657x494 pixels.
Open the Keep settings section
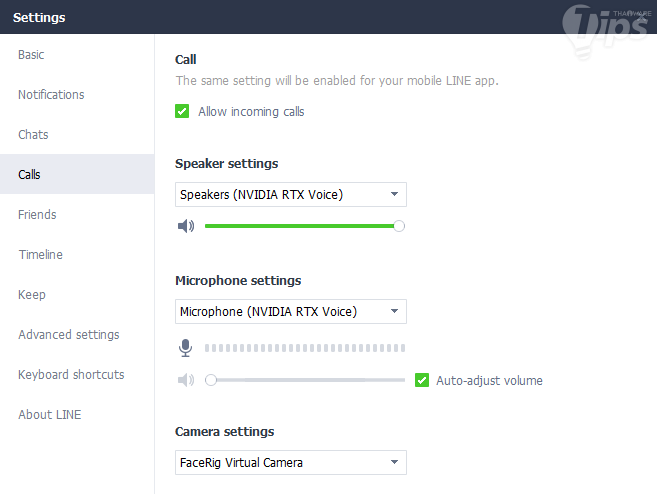pyautogui.click(x=77, y=294)
